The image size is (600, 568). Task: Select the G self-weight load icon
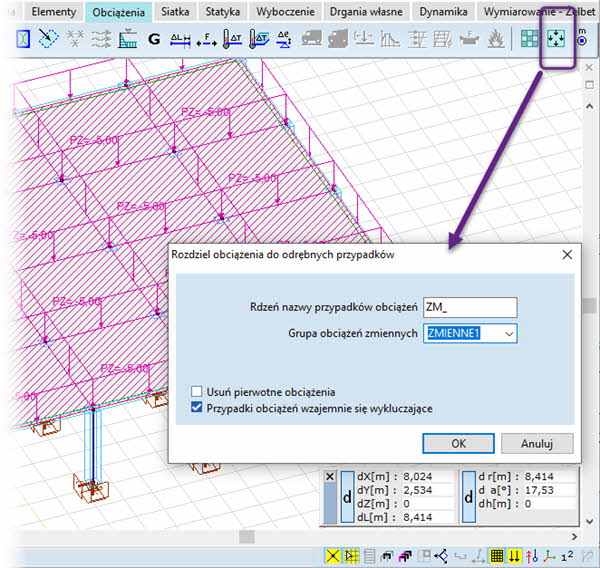153,41
